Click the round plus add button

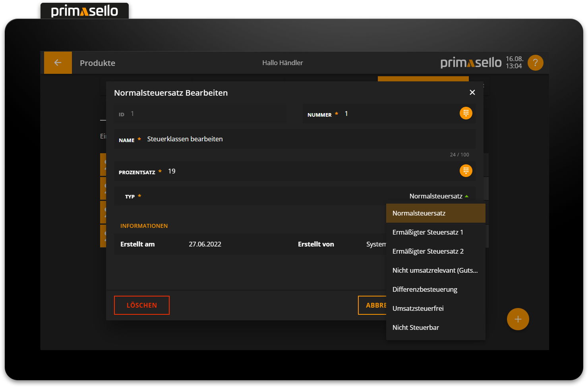coord(518,319)
